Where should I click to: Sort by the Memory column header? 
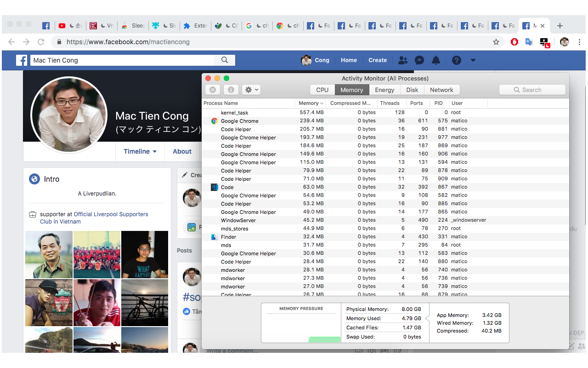[x=311, y=103]
